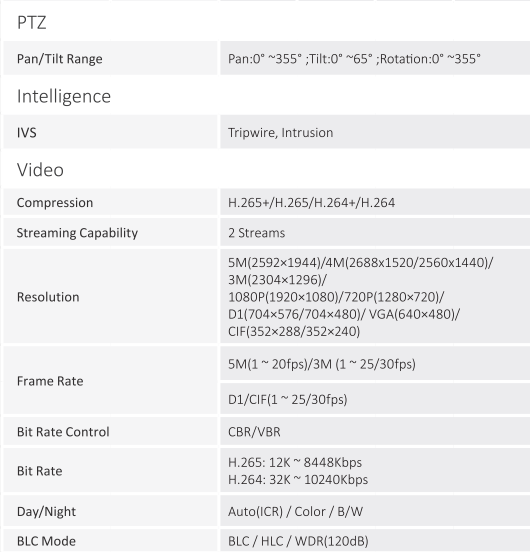The height and width of the screenshot is (552, 530).
Task: Select the Frame Rate row label
Action: coord(50,381)
